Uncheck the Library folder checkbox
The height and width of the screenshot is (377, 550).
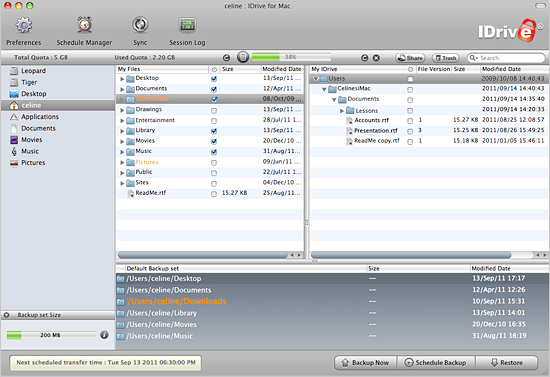(214, 131)
